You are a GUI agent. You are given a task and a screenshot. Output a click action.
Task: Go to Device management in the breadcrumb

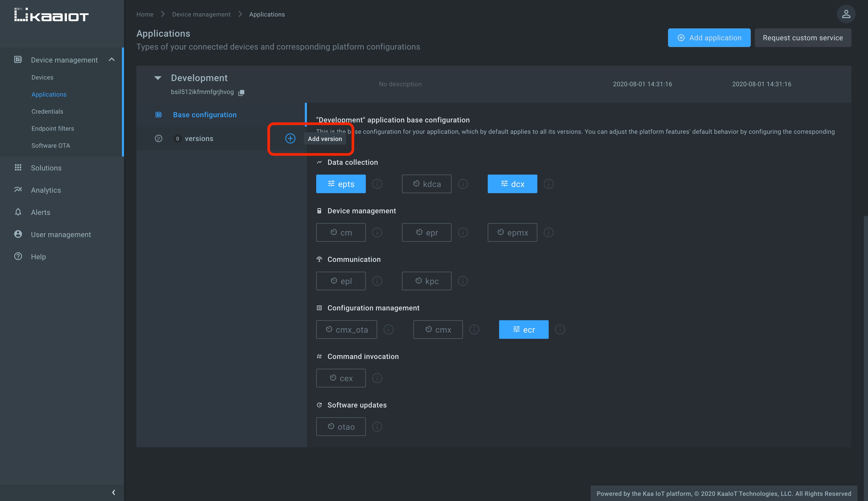201,14
